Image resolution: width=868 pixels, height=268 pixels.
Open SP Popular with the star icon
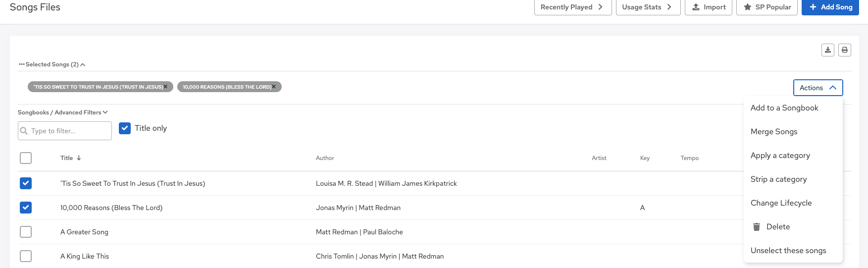tap(766, 7)
